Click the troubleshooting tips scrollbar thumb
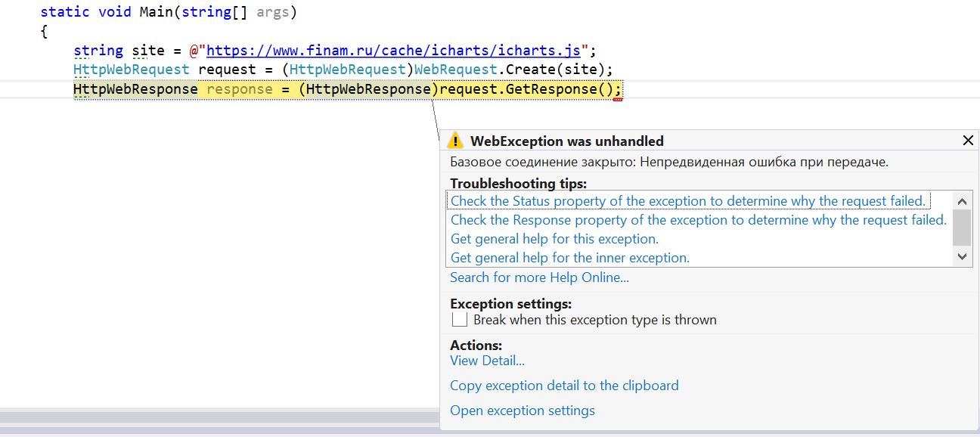This screenshot has height=437, width=980. point(962,227)
